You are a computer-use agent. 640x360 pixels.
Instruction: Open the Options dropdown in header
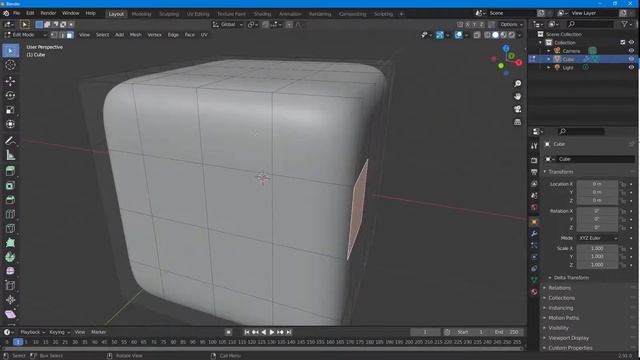click(511, 24)
